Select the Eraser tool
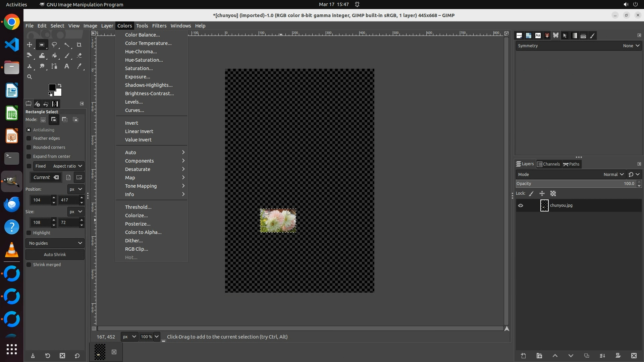 click(x=79, y=56)
